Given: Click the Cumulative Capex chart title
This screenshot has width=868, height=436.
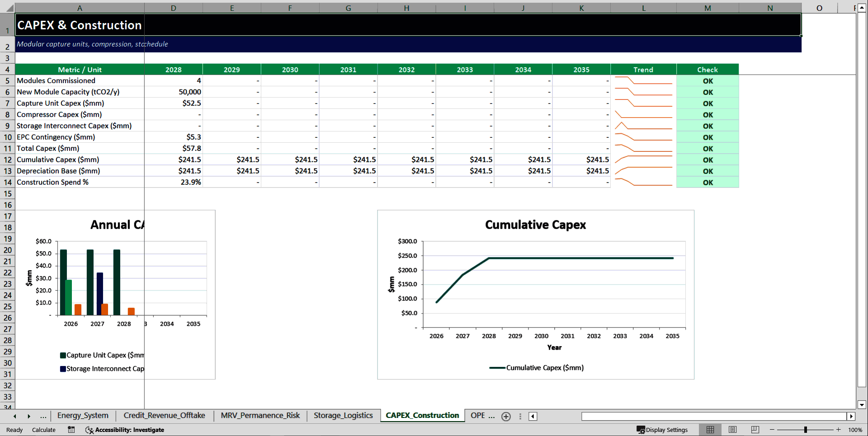Looking at the screenshot, I should [x=535, y=225].
